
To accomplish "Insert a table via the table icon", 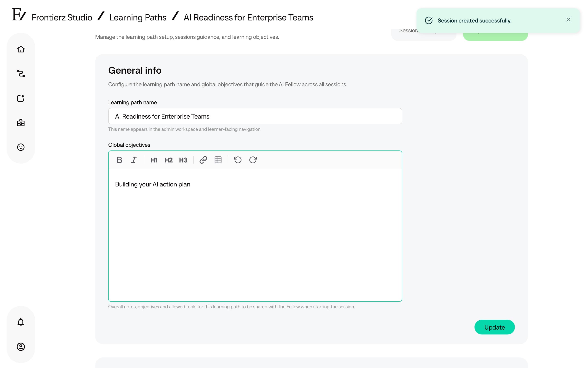I will click(218, 160).
